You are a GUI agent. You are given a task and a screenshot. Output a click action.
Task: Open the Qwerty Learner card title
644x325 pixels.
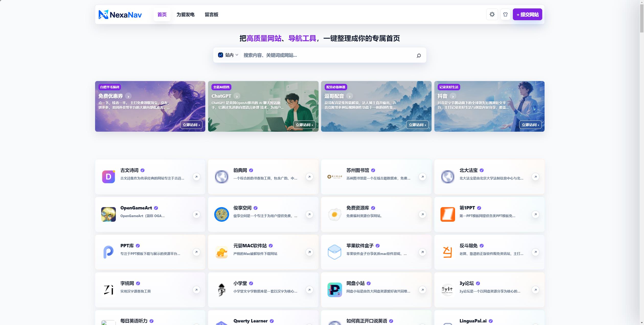coord(251,321)
